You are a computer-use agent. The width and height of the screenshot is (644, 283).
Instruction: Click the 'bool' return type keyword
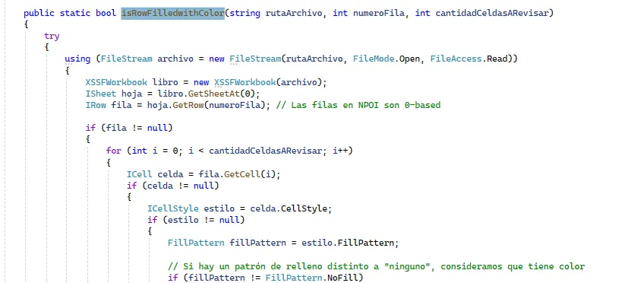coord(106,13)
